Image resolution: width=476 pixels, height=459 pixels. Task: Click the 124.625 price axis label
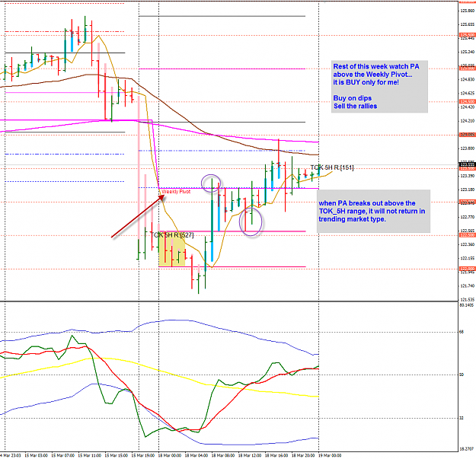[467, 93]
